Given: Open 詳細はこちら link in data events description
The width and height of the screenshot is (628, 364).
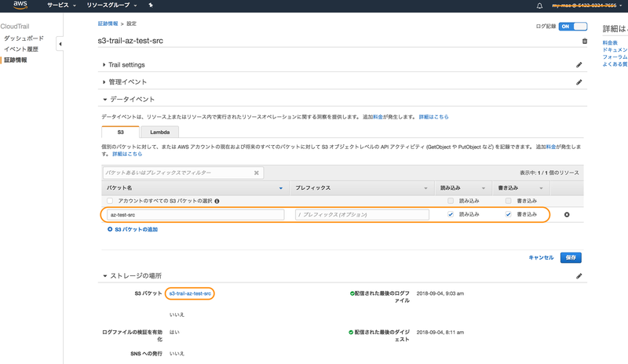Looking at the screenshot, I should point(434,117).
